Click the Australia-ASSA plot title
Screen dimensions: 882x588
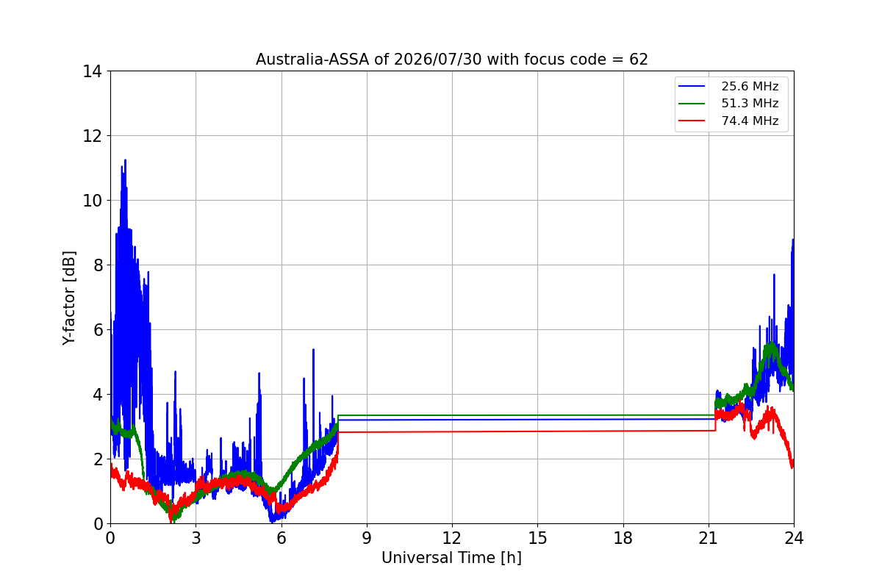click(x=452, y=60)
